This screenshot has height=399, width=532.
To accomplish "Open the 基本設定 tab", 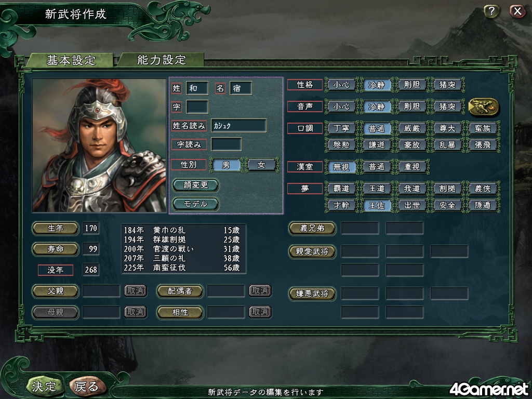I will pyautogui.click(x=71, y=60).
